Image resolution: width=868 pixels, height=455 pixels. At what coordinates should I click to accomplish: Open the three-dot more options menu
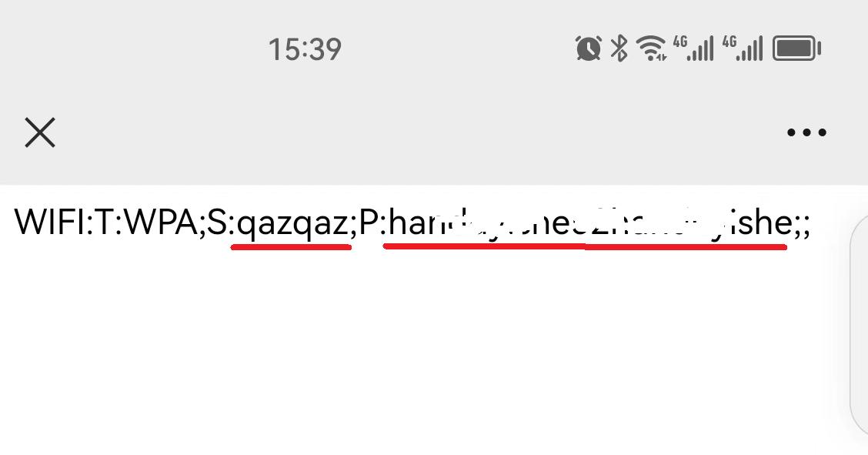tap(806, 132)
